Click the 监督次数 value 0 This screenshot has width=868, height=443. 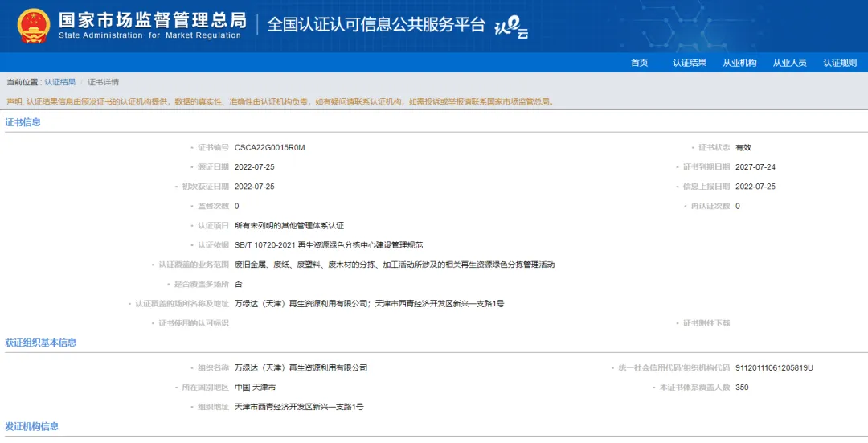point(237,206)
